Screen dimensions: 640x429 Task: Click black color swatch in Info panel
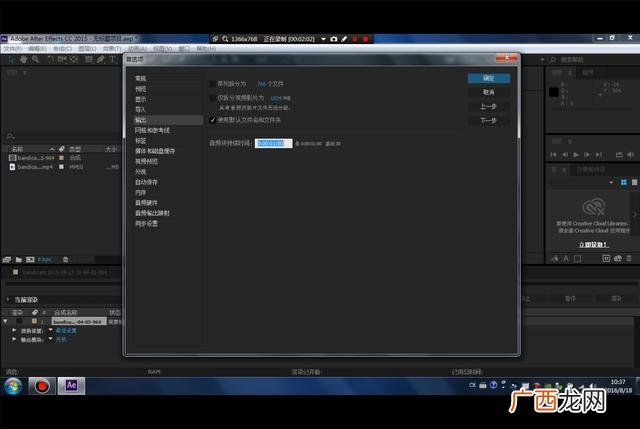click(x=554, y=92)
